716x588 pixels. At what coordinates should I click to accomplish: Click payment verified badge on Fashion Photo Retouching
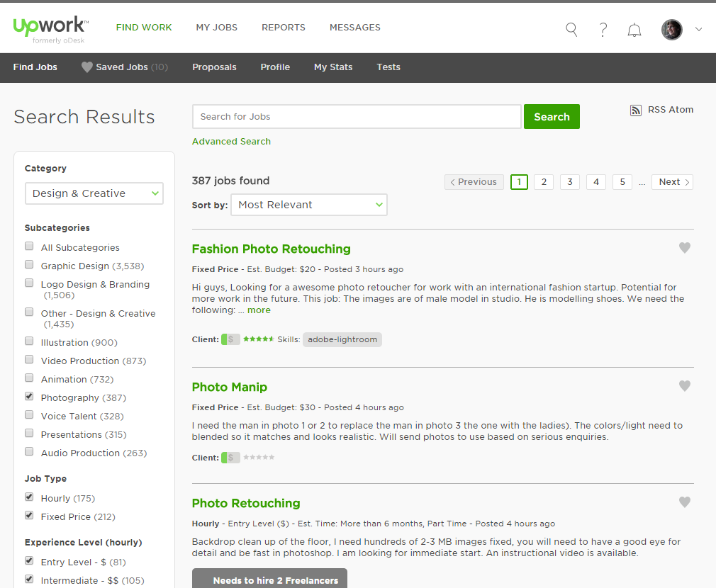click(230, 339)
